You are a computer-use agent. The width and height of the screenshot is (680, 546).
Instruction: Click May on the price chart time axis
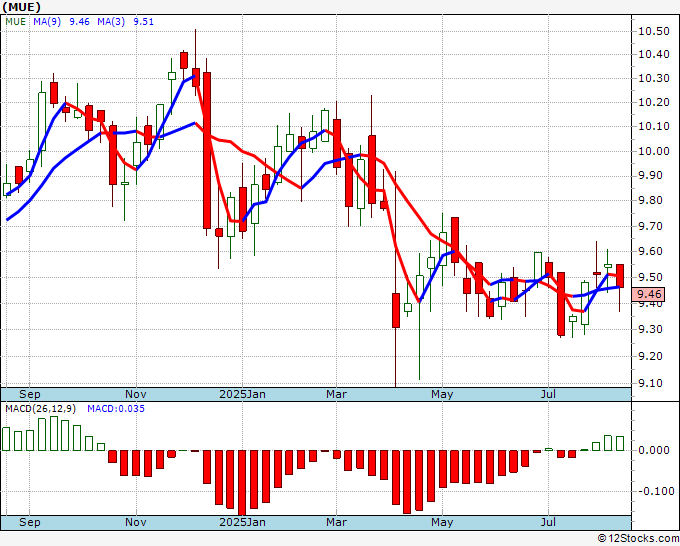point(442,394)
